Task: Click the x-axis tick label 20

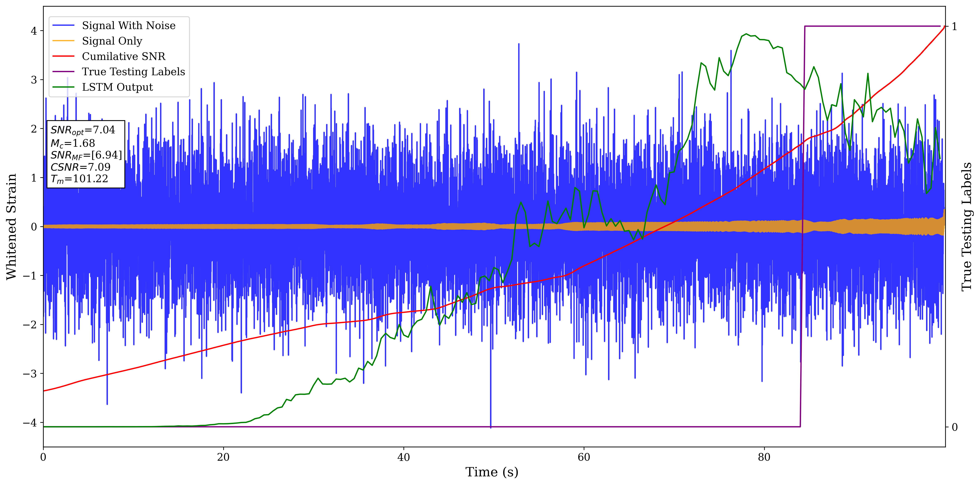Action: click(223, 457)
